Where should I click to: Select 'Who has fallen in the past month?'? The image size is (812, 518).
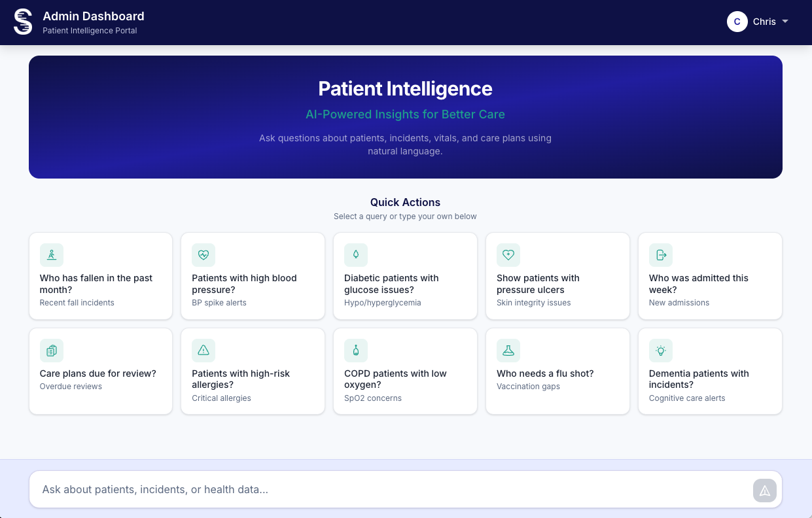pyautogui.click(x=100, y=276)
